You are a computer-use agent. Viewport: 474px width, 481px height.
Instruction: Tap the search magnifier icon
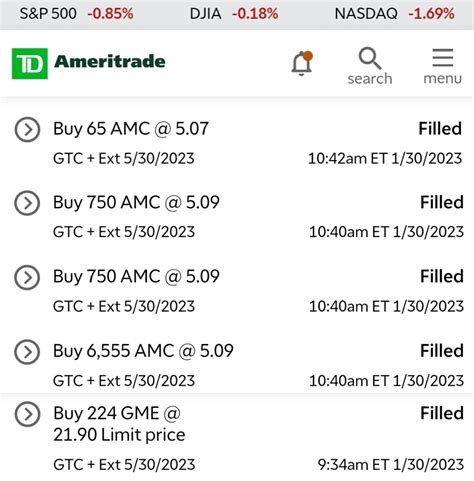370,58
